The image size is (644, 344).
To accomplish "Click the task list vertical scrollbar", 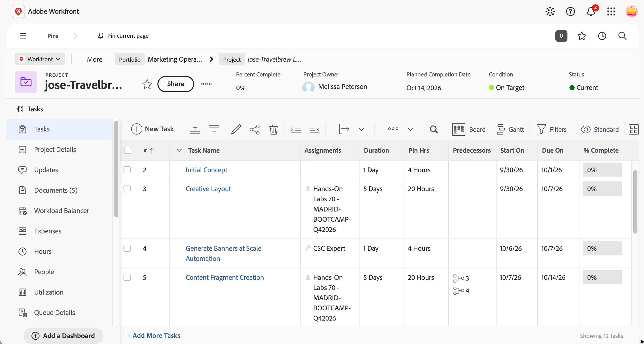I will [x=635, y=202].
